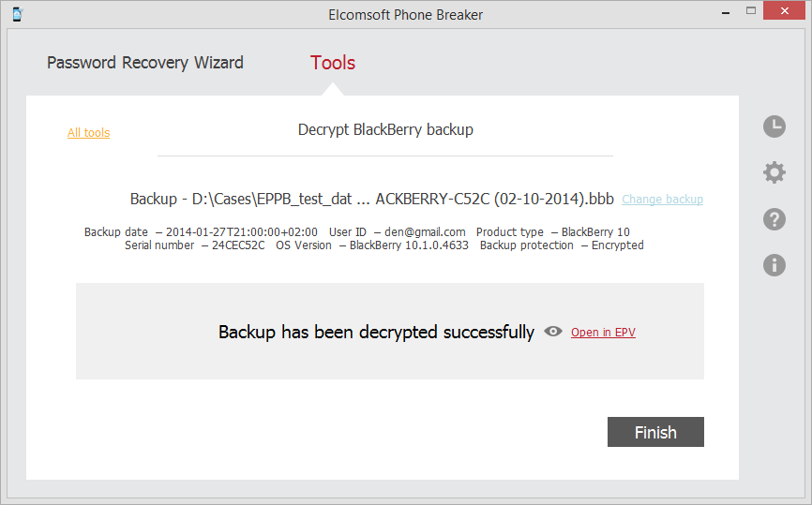
Task: Click the help question mark icon
Action: coord(774,219)
